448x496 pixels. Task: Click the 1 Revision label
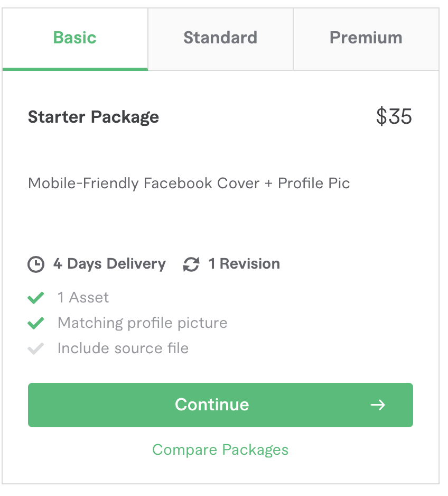click(x=244, y=264)
